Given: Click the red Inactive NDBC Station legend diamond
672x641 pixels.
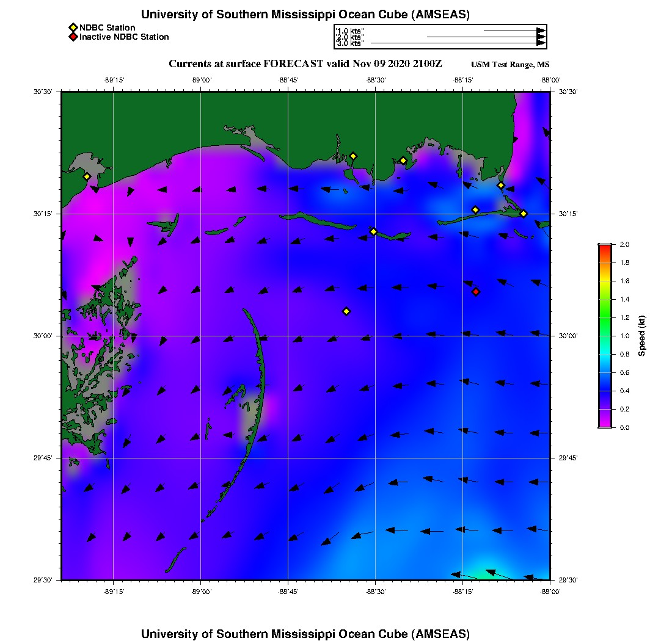Looking at the screenshot, I should [x=73, y=37].
